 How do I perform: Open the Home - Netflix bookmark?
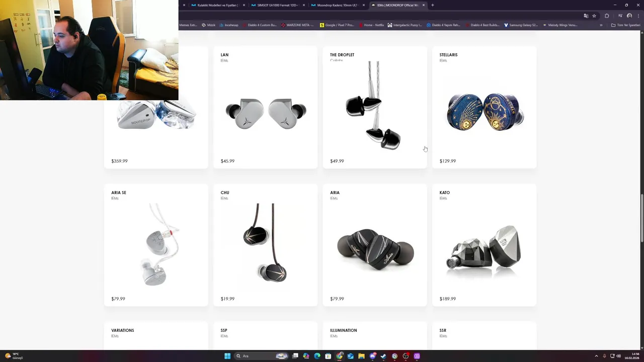click(371, 25)
